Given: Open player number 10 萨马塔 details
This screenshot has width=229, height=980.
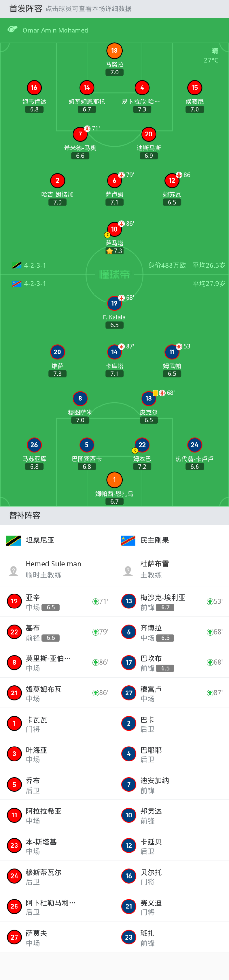Looking at the screenshot, I should [114, 229].
